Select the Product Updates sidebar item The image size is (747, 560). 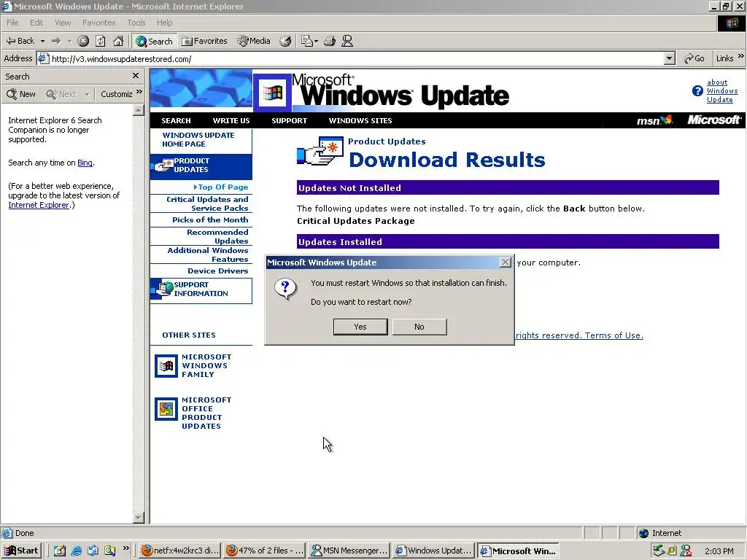tap(201, 166)
